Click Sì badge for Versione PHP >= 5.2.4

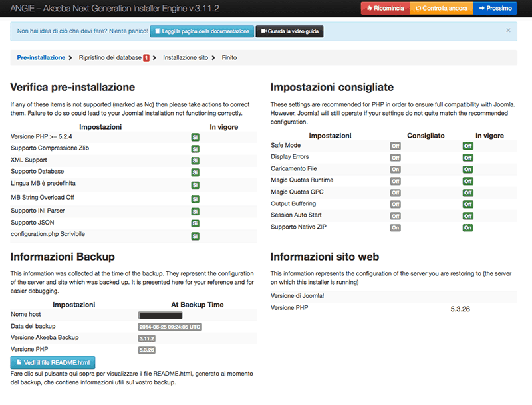click(195, 138)
